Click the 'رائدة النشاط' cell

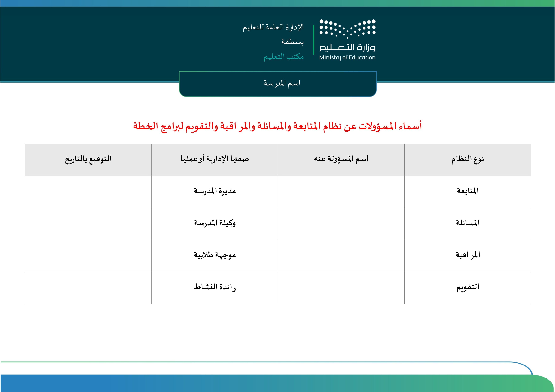[x=215, y=287]
